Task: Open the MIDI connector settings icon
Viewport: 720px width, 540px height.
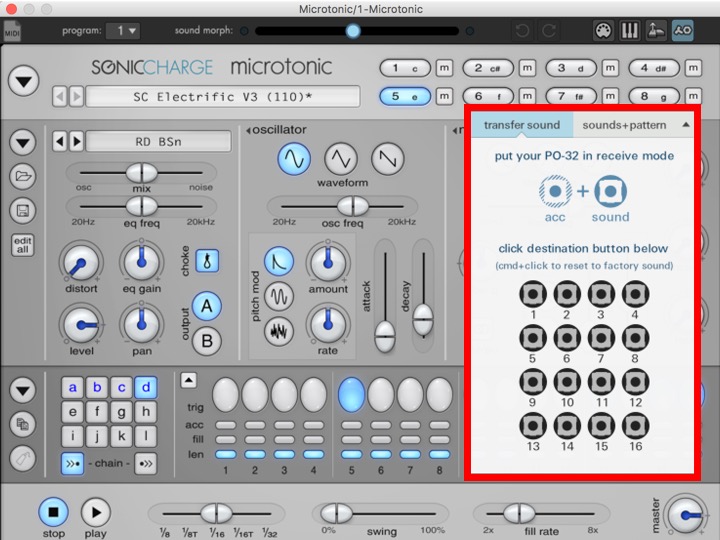Action: [x=603, y=31]
